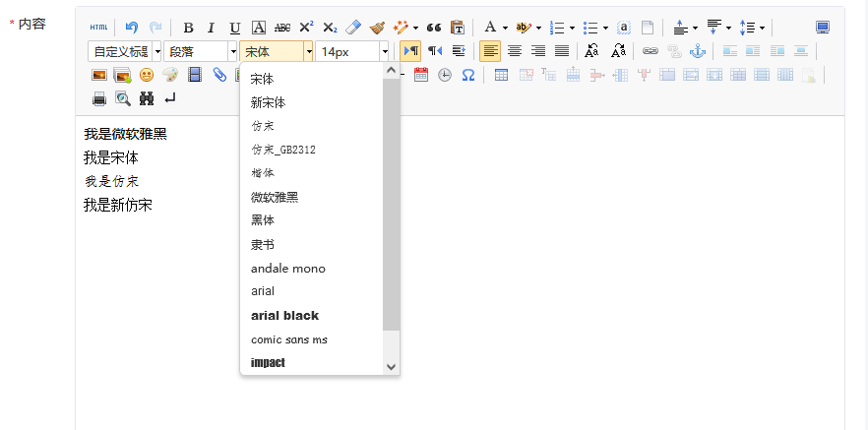
Task: Click the font list scrollbar down arrow
Action: coord(391,366)
